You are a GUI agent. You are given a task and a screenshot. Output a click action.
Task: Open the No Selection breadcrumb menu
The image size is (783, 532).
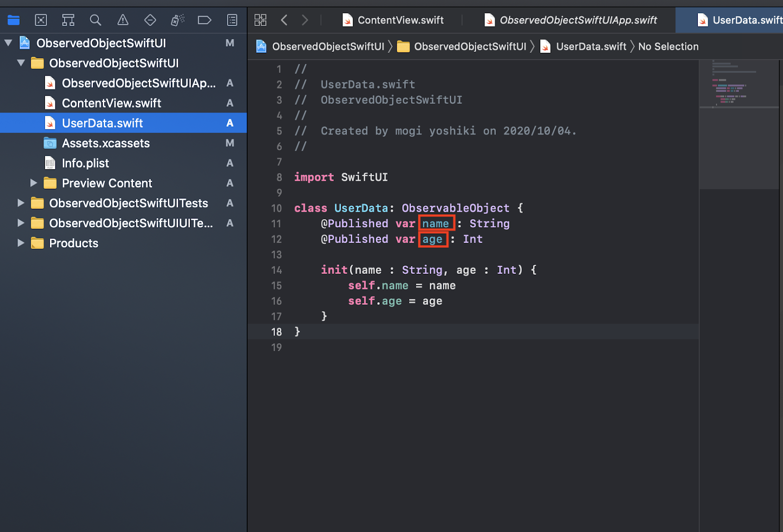tap(668, 46)
